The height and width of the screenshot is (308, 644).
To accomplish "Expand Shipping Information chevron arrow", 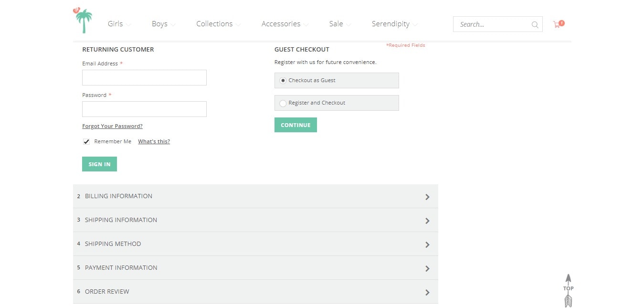I will tap(427, 221).
